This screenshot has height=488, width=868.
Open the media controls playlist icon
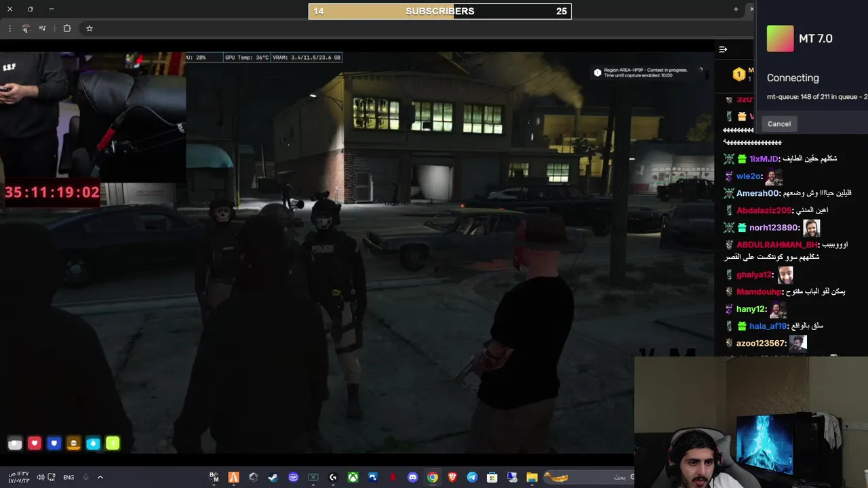point(43,28)
